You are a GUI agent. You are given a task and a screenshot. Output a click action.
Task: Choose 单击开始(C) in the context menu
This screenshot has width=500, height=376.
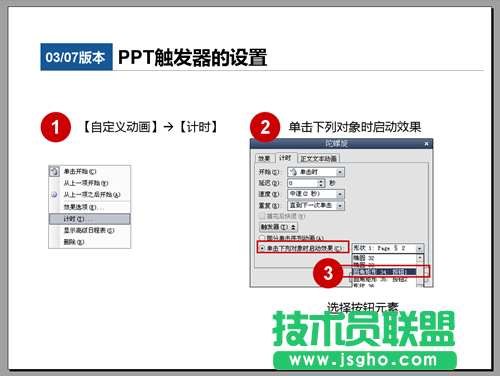80,172
